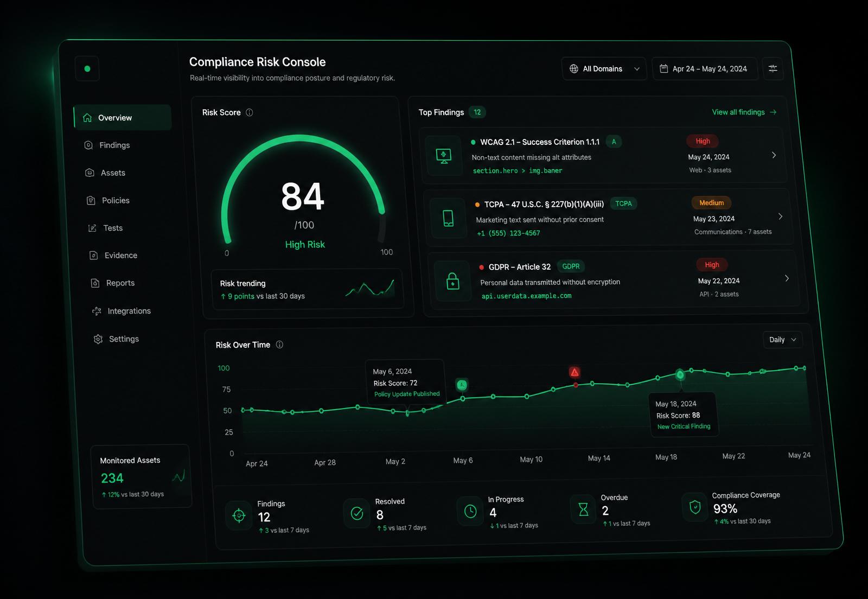The height and width of the screenshot is (599, 868).
Task: Click the globe icon in All Domains
Action: coord(573,69)
